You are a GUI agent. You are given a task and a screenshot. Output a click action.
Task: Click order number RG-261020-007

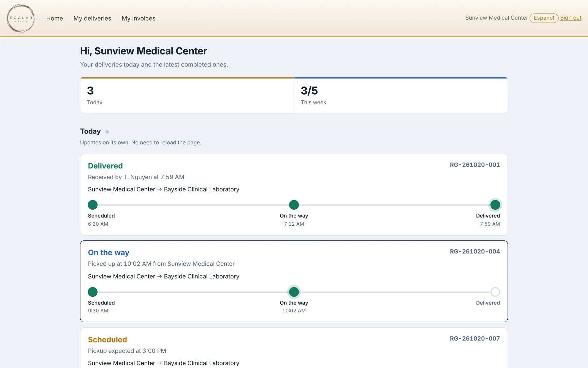(x=475, y=339)
